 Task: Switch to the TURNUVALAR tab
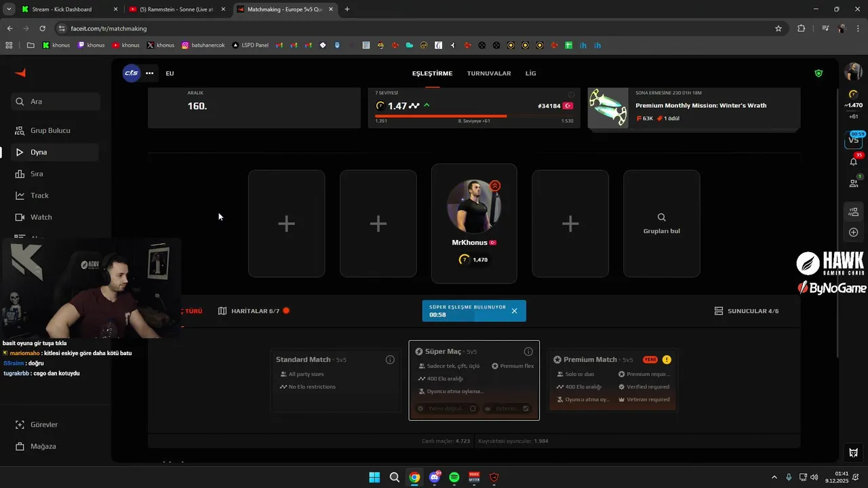[x=489, y=73]
